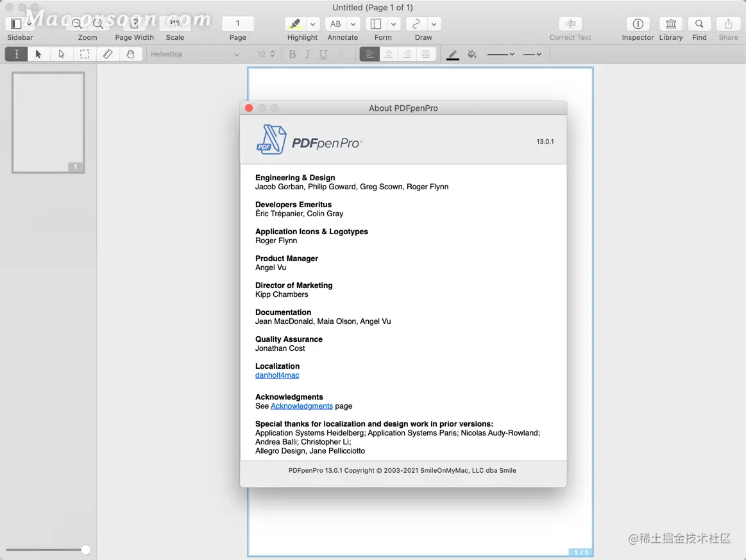
Task: Open the Library panel
Action: coord(671,23)
